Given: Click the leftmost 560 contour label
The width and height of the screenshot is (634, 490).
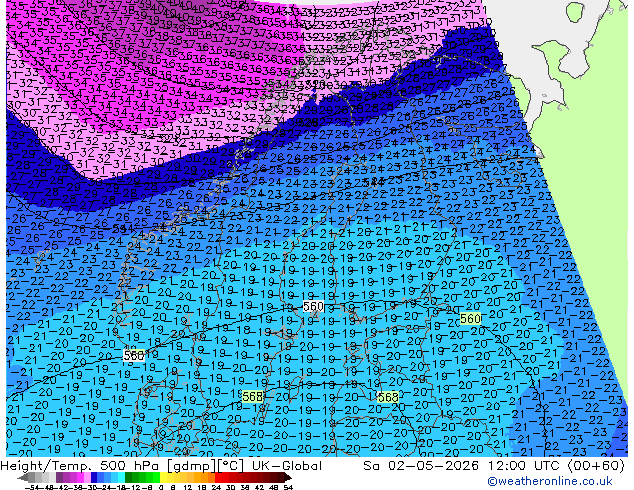Looking at the screenshot, I should coord(134,355).
